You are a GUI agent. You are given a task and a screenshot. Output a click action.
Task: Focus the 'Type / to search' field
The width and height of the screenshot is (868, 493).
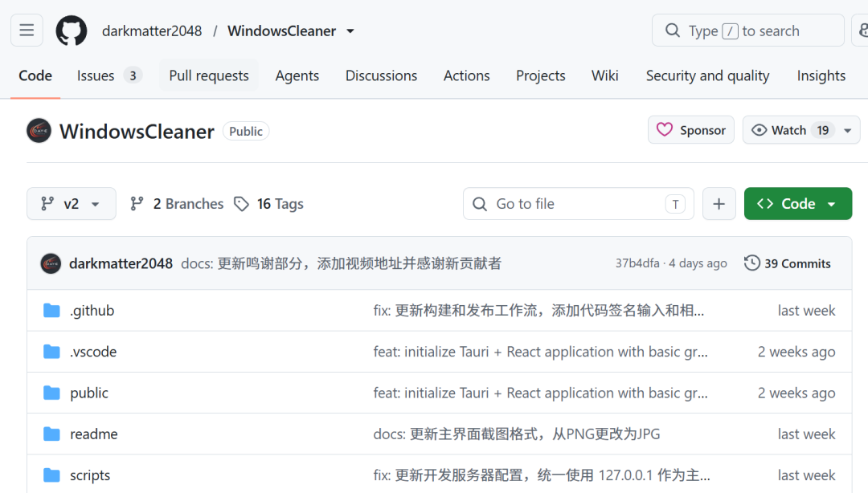[x=748, y=31]
